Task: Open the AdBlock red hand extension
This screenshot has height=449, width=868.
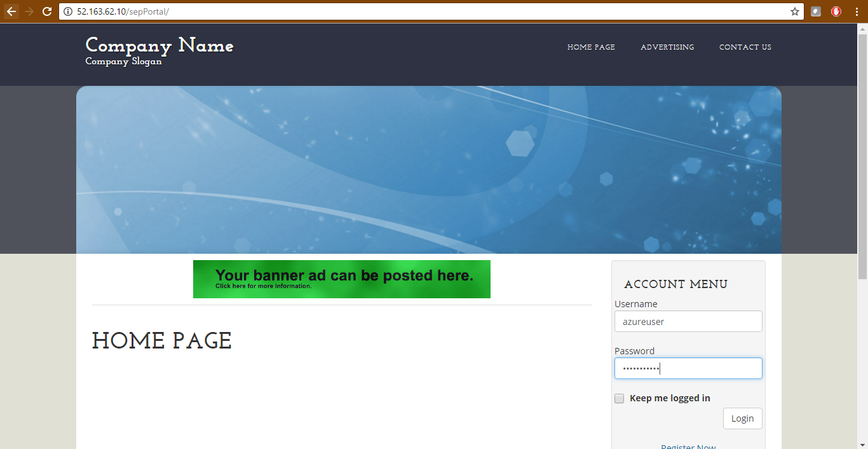Action: [x=836, y=11]
